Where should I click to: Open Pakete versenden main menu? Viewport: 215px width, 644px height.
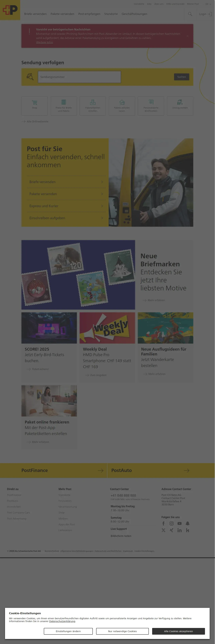[62, 14]
